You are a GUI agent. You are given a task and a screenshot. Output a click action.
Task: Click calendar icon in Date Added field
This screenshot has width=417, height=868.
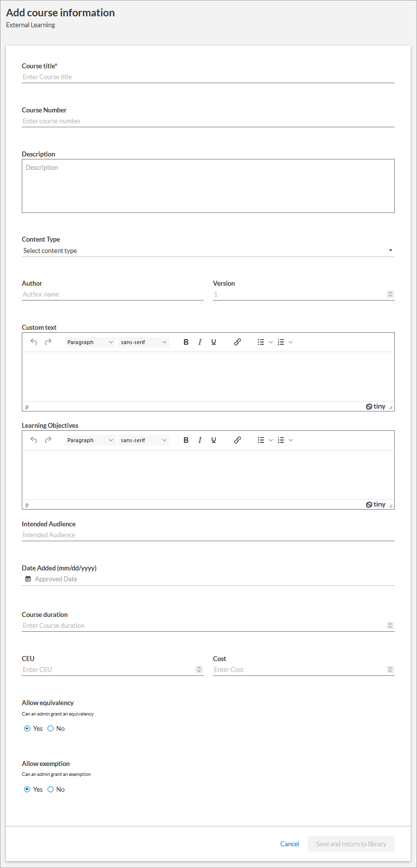[28, 579]
